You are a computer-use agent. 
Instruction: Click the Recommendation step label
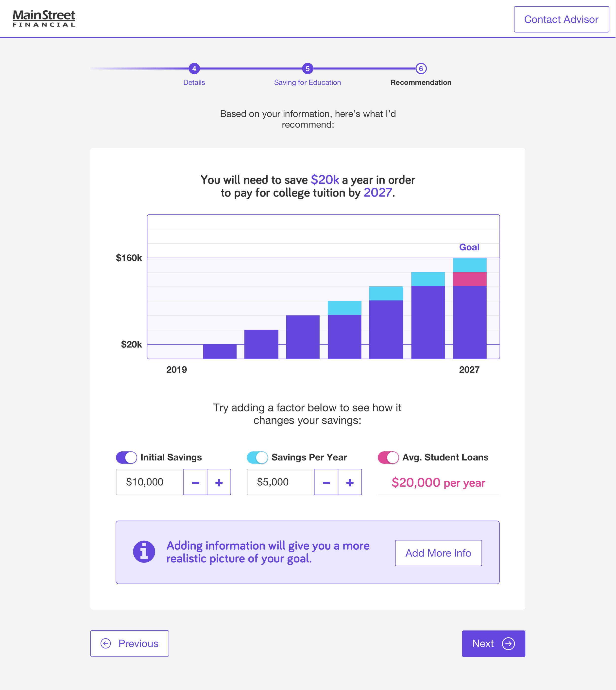(x=421, y=82)
